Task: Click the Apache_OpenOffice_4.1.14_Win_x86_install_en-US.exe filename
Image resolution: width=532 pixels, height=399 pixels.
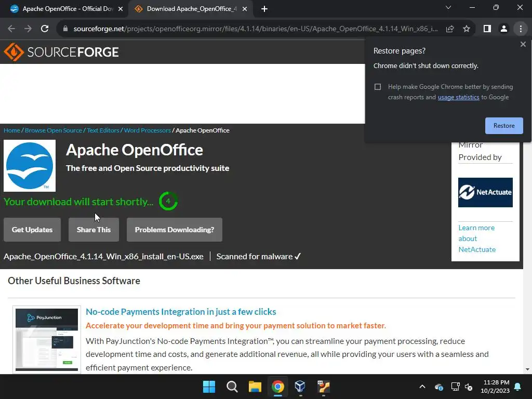Action: (x=103, y=257)
